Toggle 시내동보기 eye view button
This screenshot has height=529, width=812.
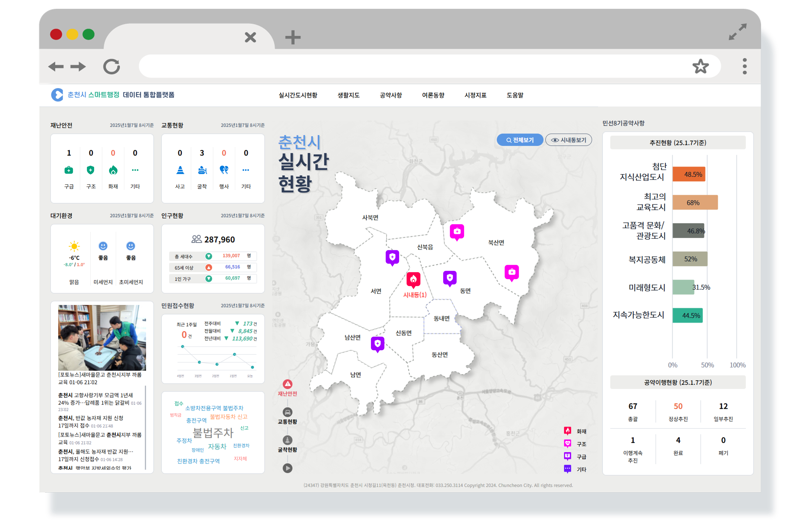tap(568, 140)
